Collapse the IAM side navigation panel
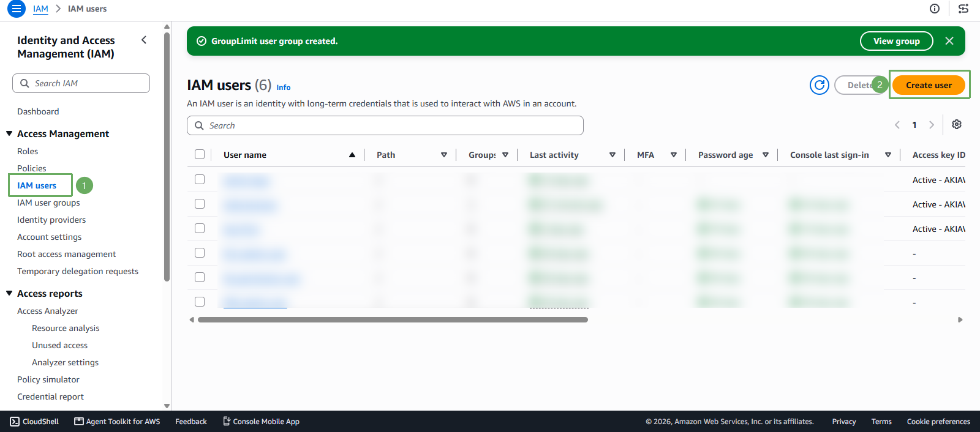Image resolution: width=980 pixels, height=432 pixels. pyautogui.click(x=144, y=40)
